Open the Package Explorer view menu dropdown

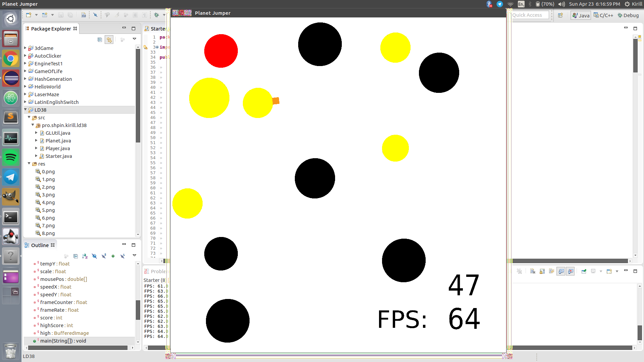(135, 39)
